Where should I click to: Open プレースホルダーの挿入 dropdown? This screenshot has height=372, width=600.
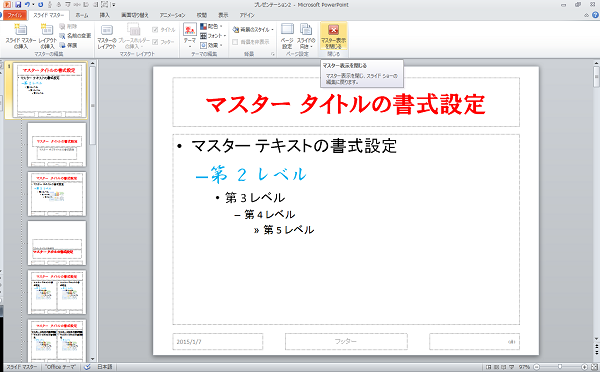(134, 36)
